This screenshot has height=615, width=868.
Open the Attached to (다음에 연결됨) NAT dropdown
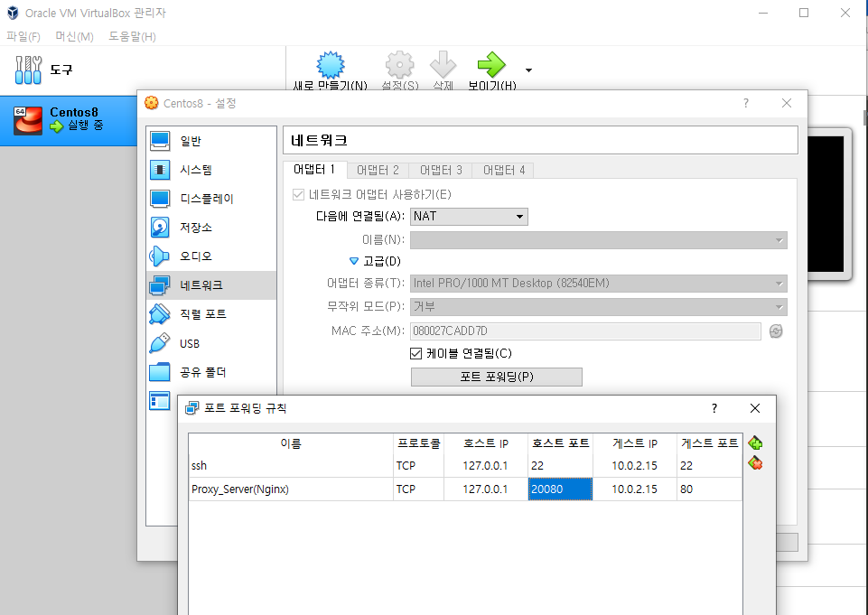[469, 217]
